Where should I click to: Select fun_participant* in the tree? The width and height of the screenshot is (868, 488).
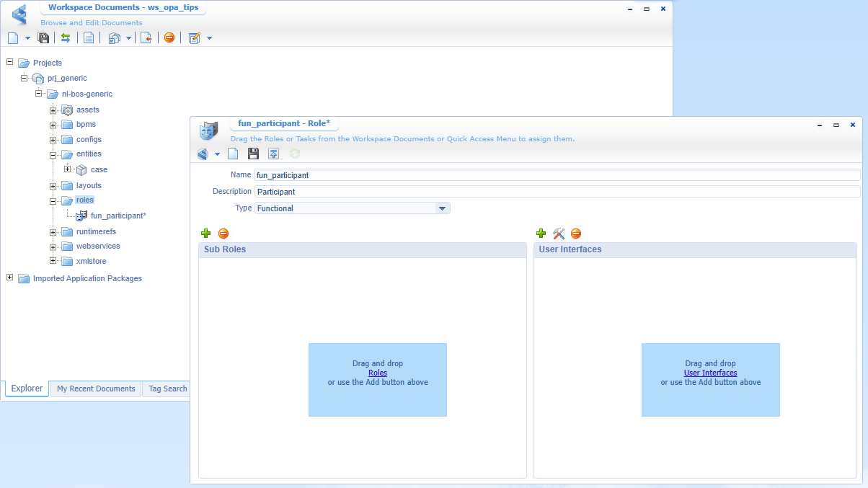pyautogui.click(x=118, y=216)
